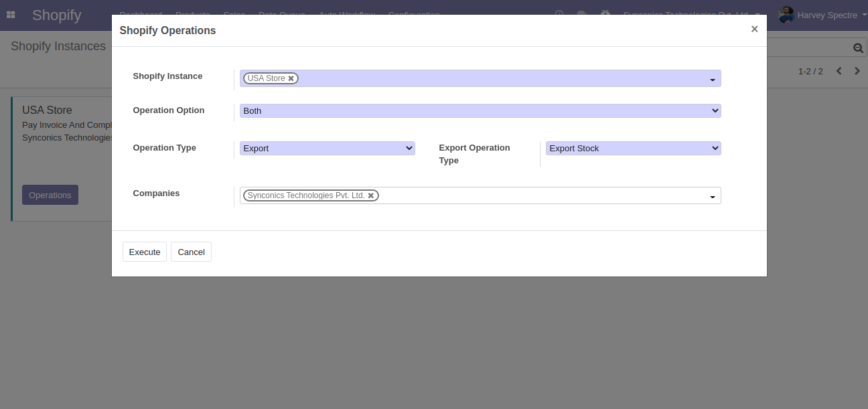The width and height of the screenshot is (868, 409).
Task: Select the USA Store card title
Action: (47, 110)
